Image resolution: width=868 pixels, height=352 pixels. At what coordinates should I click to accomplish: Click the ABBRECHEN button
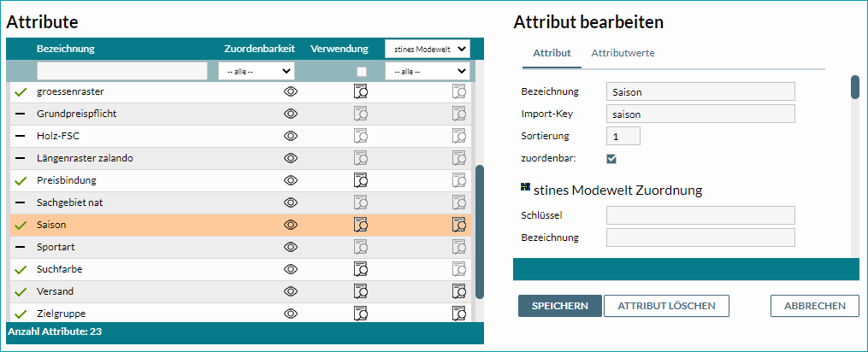tap(814, 306)
